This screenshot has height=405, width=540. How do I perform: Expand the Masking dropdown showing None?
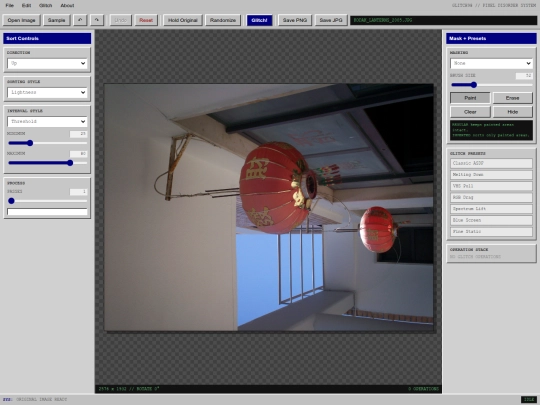click(x=491, y=63)
